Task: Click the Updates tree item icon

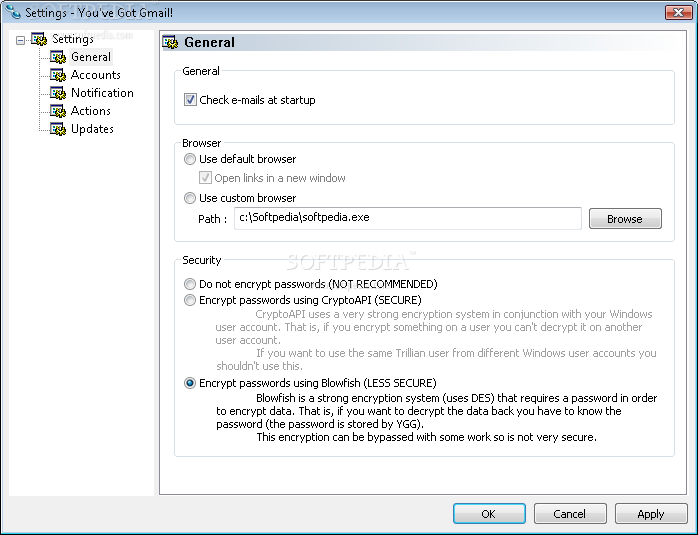Action: (58, 129)
